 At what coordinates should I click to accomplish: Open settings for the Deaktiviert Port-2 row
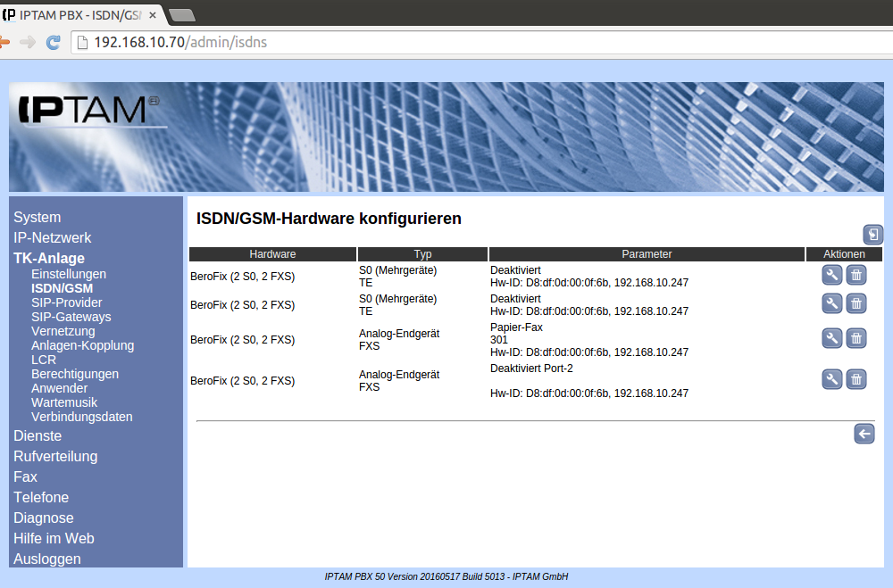pos(831,380)
